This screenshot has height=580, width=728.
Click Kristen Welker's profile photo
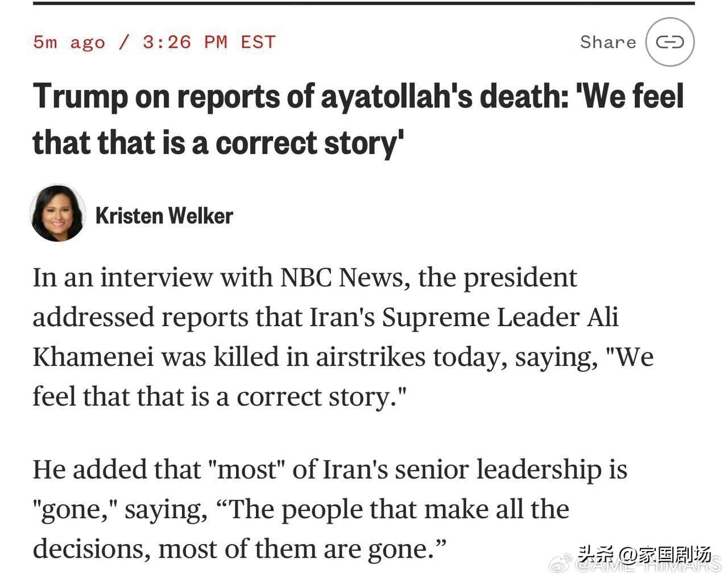point(57,213)
